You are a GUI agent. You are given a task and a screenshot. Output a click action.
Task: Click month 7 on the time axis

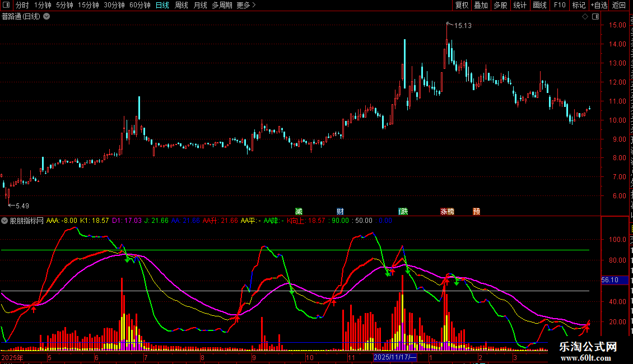click(x=146, y=357)
